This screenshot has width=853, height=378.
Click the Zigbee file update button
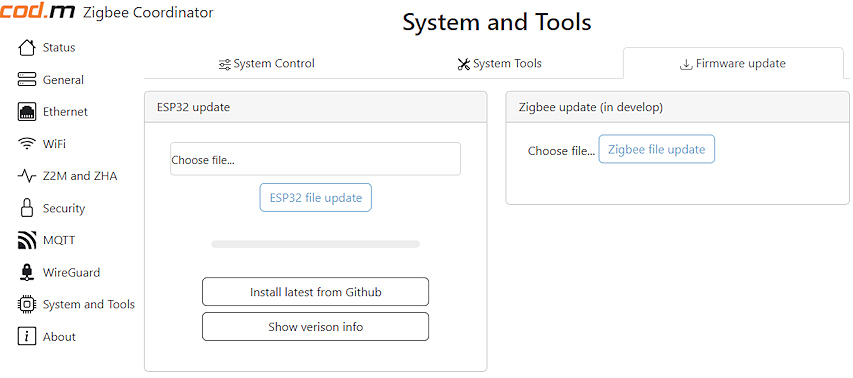pyautogui.click(x=657, y=149)
